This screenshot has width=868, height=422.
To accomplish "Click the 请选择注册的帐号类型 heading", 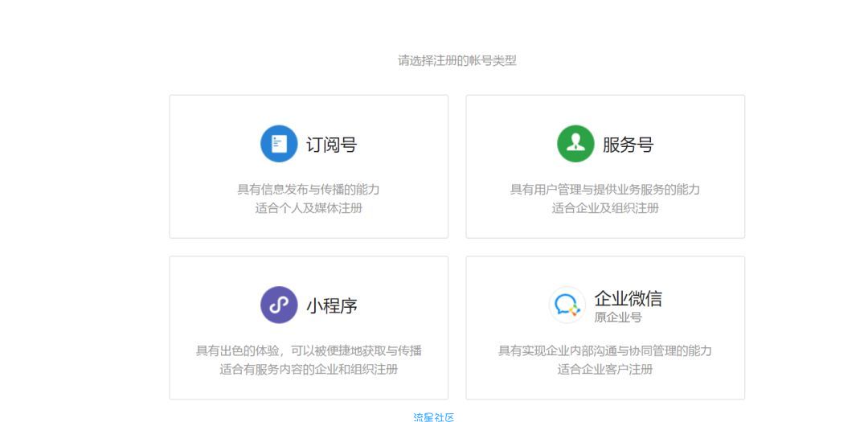I will point(457,61).
